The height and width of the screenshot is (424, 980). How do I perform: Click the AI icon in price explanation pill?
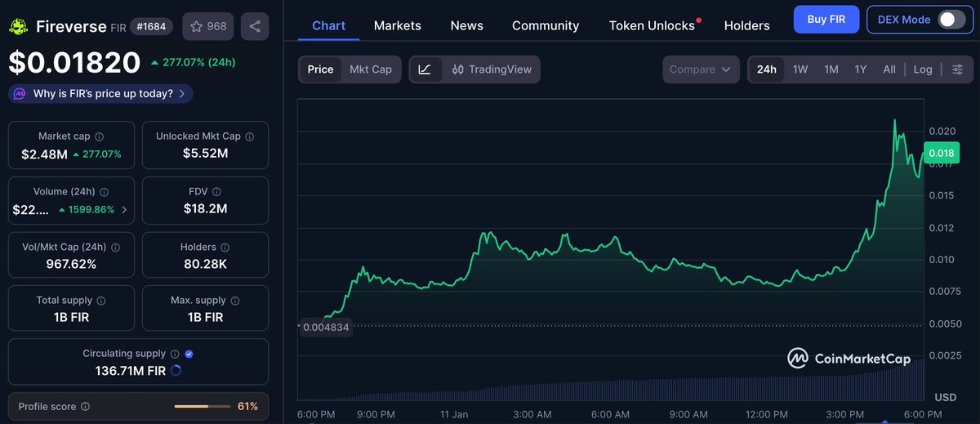tap(19, 94)
